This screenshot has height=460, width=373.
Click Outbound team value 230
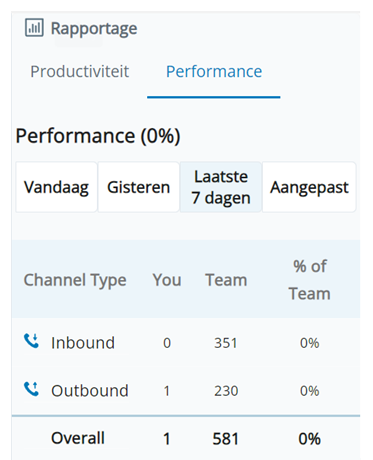[x=226, y=391]
